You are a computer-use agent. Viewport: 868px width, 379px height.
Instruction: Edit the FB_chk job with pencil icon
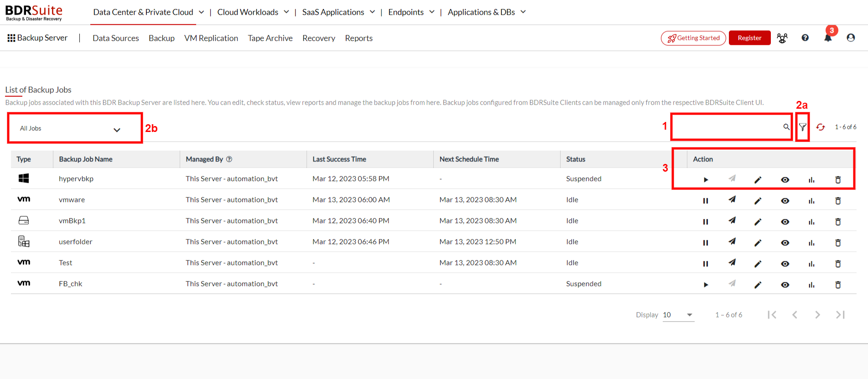758,285
